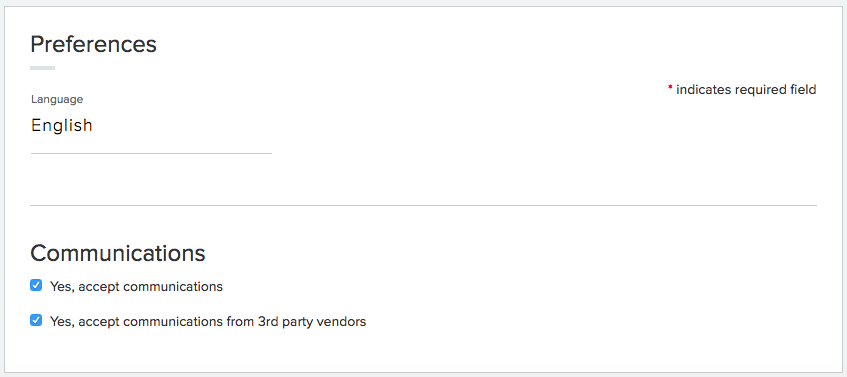Disable communications from 3rd party vendors checkbox
The width and height of the screenshot is (847, 377).
[36, 320]
